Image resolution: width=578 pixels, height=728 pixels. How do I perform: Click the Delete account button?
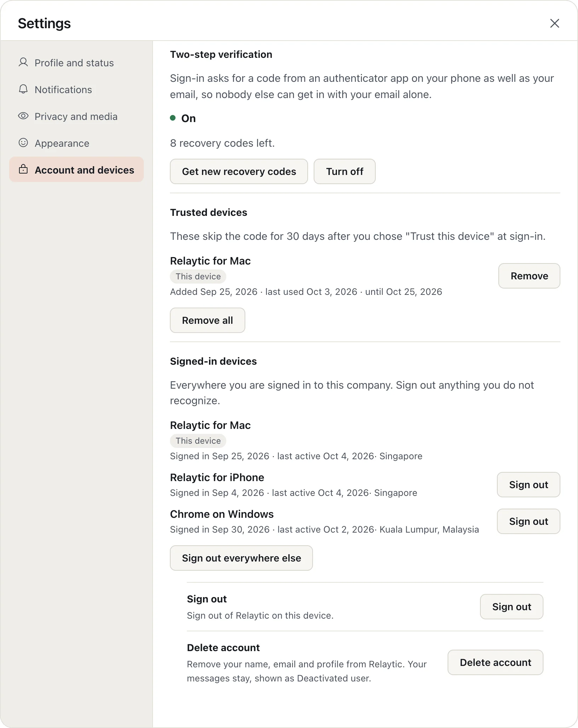496,662
